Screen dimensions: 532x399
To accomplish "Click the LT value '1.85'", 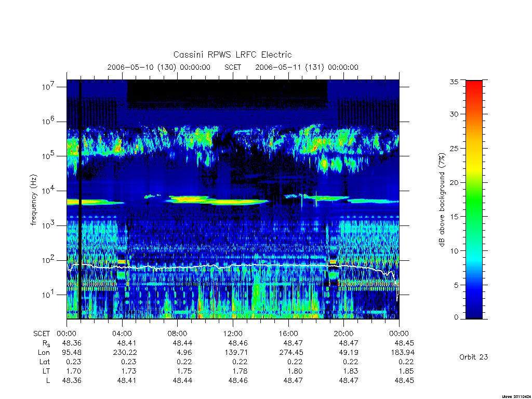I will click(x=406, y=371).
